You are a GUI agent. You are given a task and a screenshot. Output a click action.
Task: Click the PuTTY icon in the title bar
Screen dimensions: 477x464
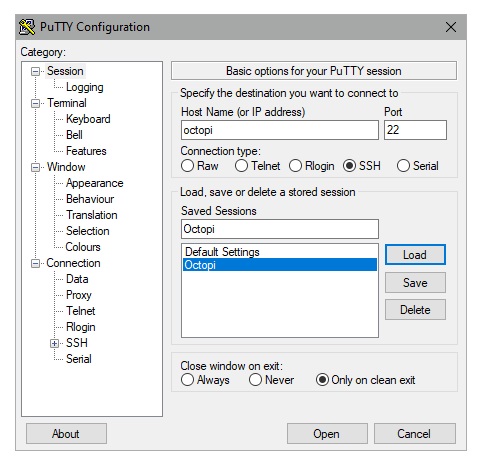(x=27, y=27)
